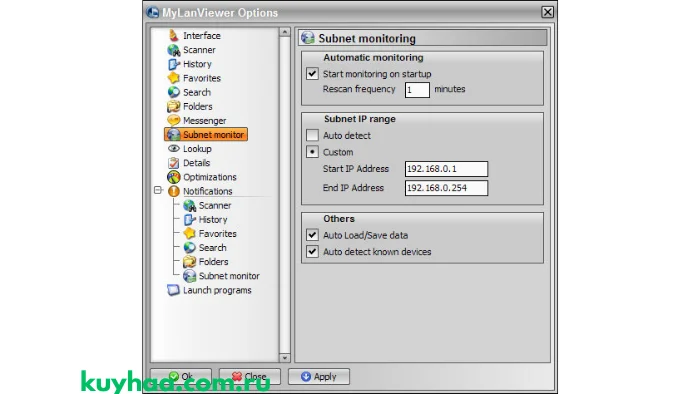Toggle Auto Load/Save data checkbox
Viewport: 700px width, 394px height.
tap(312, 235)
